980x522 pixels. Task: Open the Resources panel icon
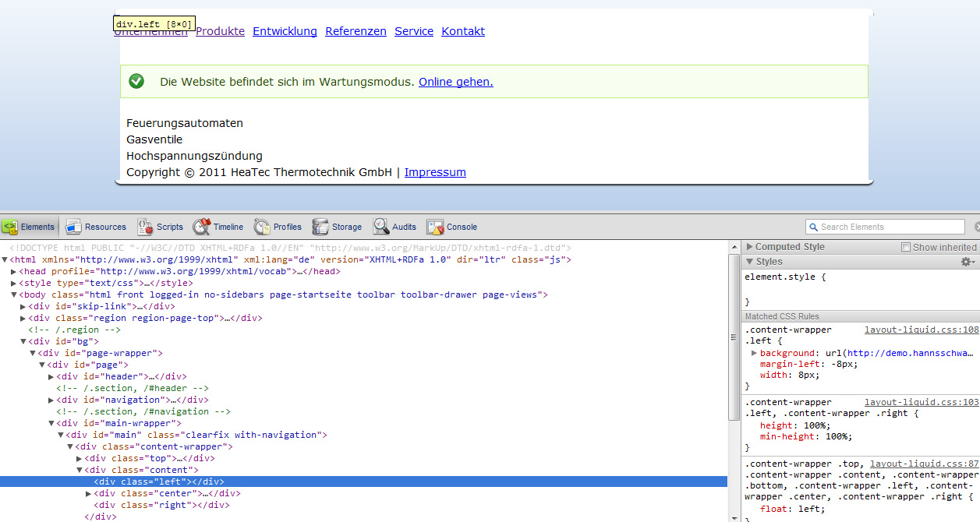pyautogui.click(x=74, y=227)
